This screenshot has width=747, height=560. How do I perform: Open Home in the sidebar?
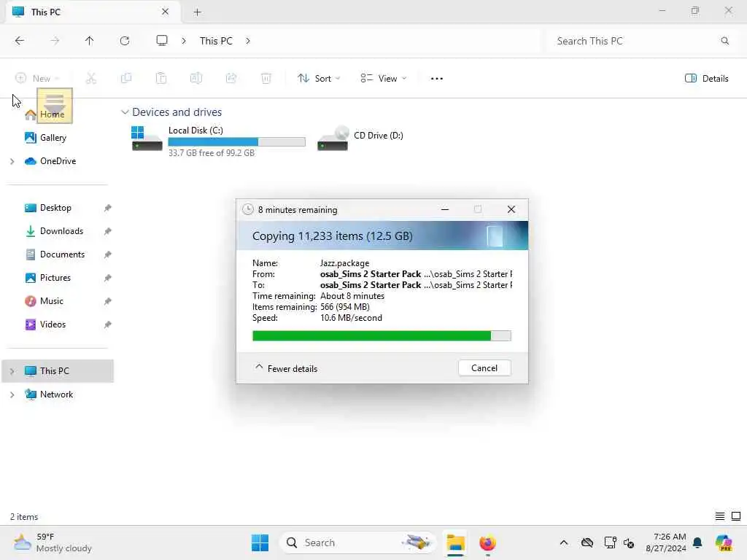(x=52, y=114)
